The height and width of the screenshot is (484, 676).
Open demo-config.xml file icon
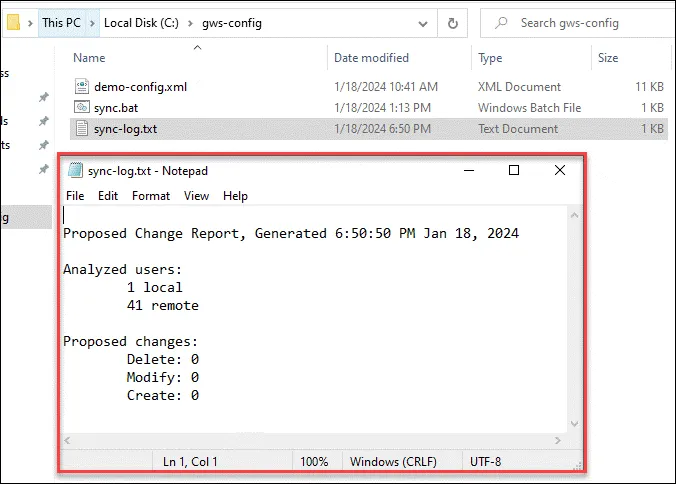click(x=81, y=87)
